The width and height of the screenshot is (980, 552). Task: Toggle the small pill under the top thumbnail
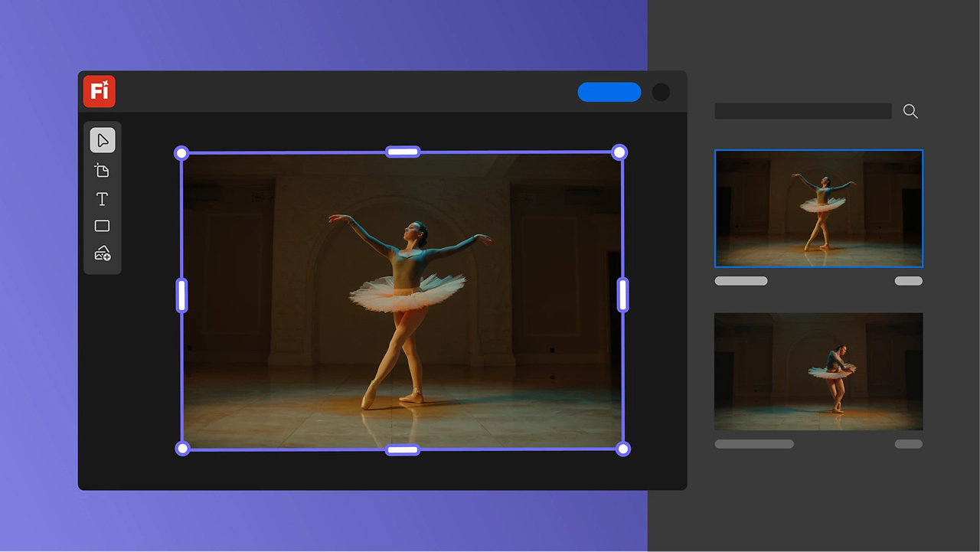pos(740,281)
